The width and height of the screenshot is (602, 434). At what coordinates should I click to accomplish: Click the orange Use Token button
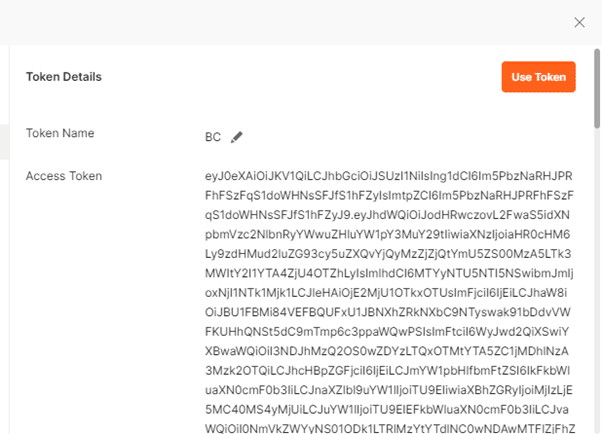click(x=538, y=77)
